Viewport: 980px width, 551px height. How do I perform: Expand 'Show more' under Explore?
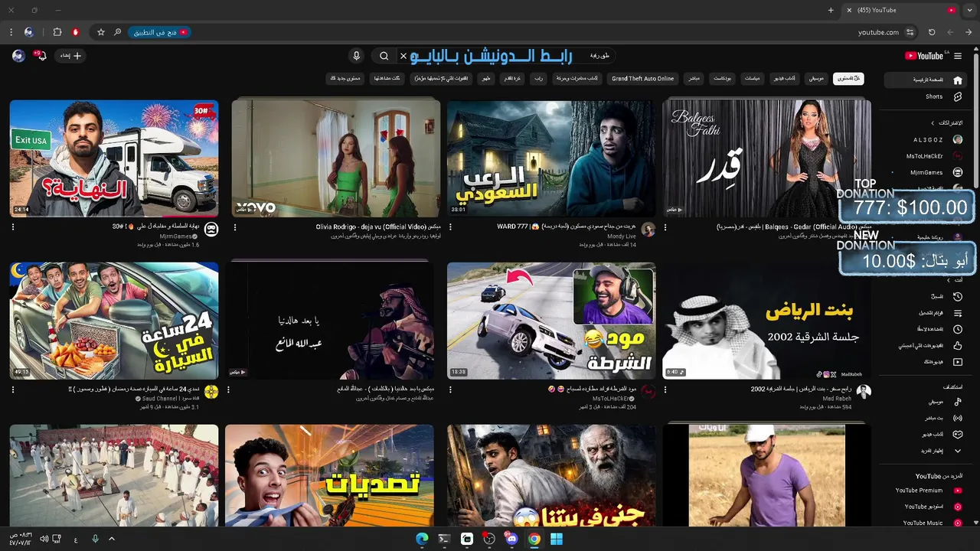tap(927, 450)
